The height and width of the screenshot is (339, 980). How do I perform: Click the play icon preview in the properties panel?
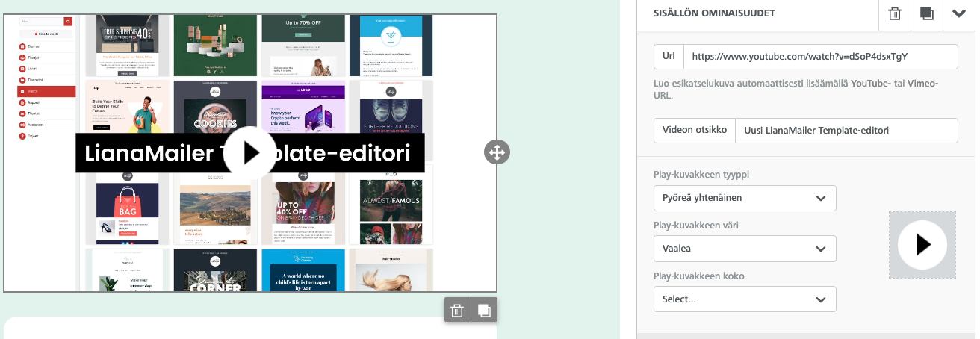922,245
